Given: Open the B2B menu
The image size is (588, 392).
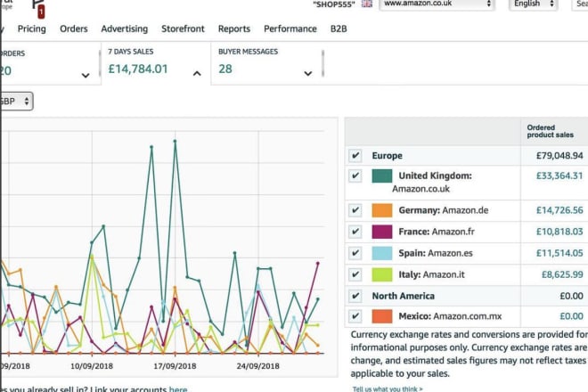Looking at the screenshot, I should click(x=339, y=29).
